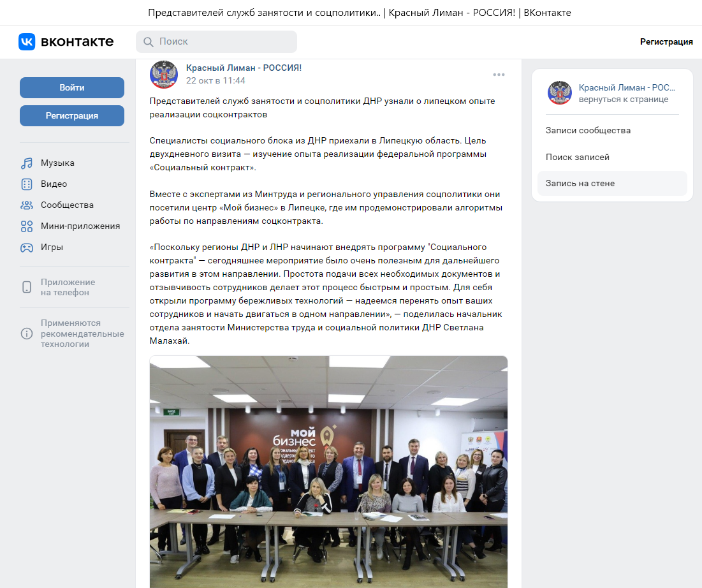Open the Music section icon
Screen dimensions: 702x588
coord(27,163)
